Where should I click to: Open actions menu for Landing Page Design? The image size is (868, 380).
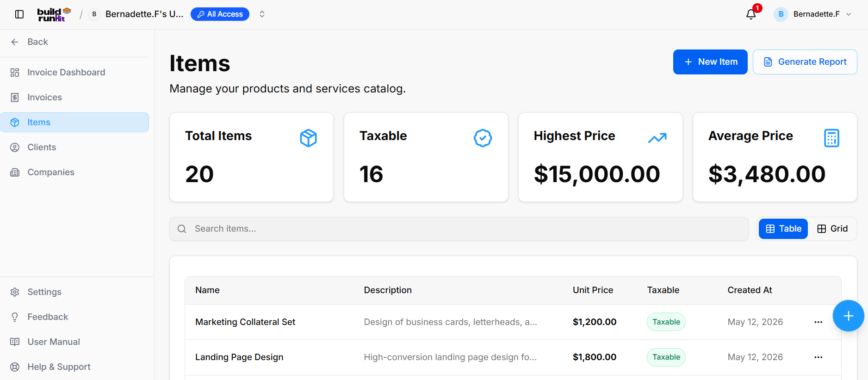[x=818, y=357]
